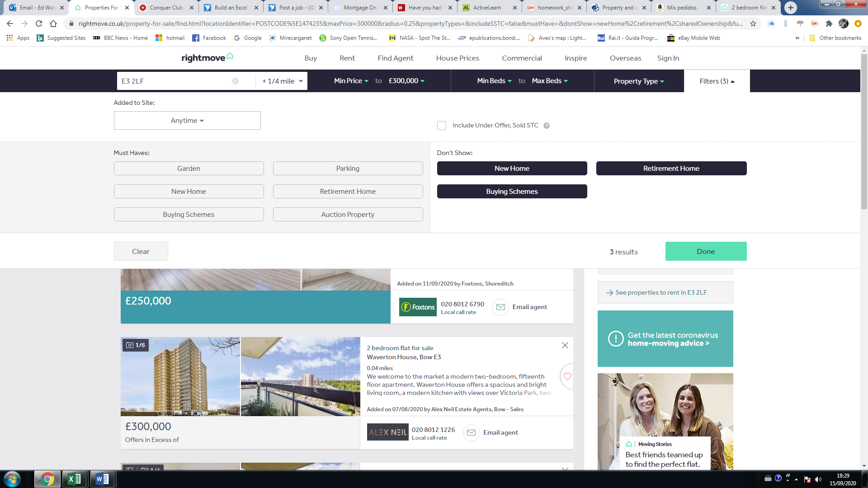Show more bookmarks with chevron

(797, 38)
